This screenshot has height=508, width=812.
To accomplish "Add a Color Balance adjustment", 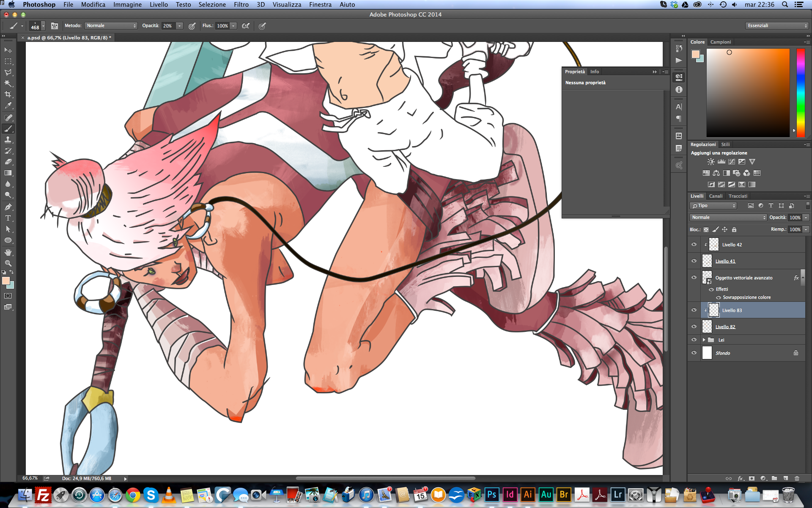I will click(716, 173).
